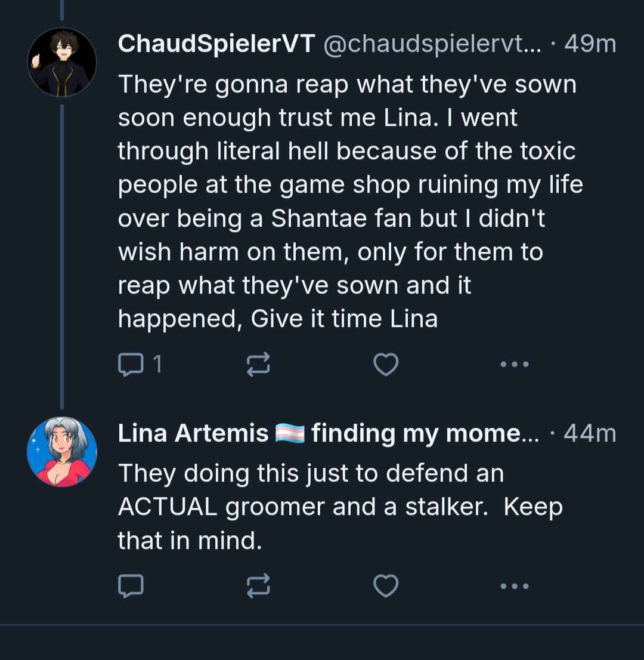
Task: Open more options on ChaudSpielerVT's post
Action: pos(514,364)
